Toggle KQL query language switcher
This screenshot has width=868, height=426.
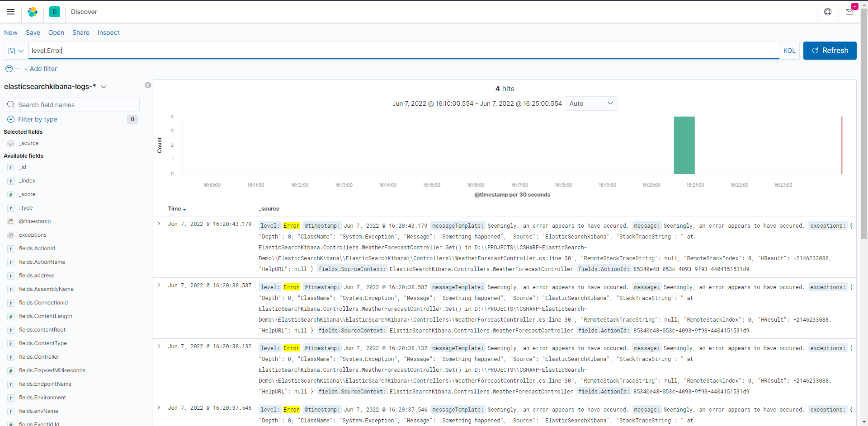789,51
